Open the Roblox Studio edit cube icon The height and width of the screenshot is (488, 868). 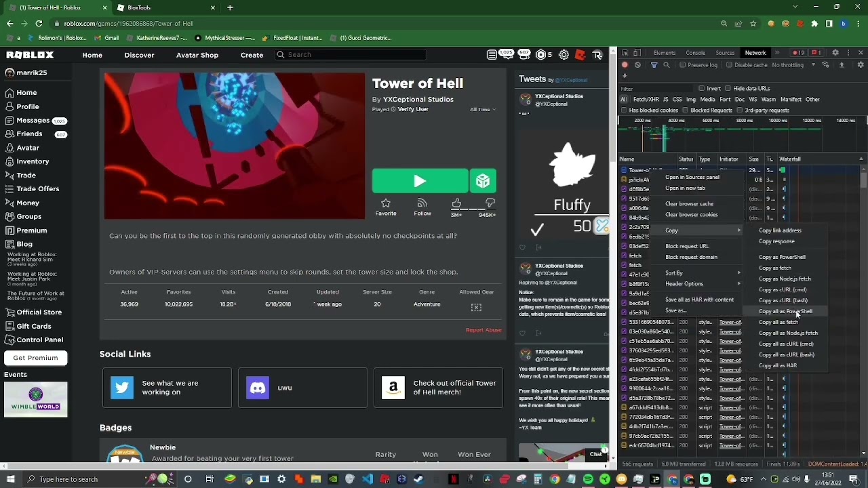[x=483, y=181]
